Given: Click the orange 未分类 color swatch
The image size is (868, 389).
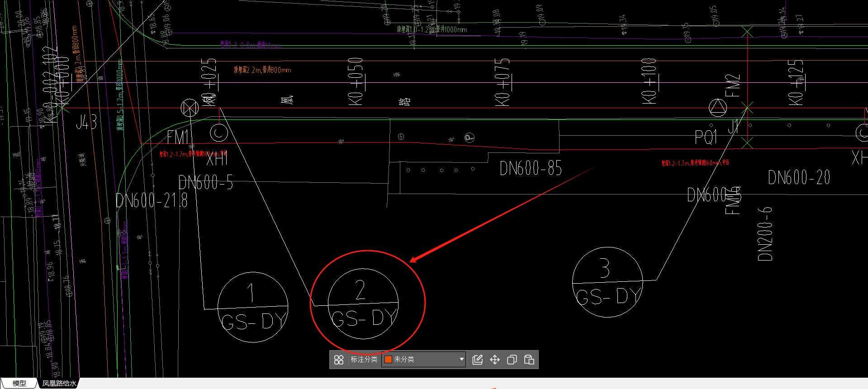Looking at the screenshot, I should tap(388, 360).
